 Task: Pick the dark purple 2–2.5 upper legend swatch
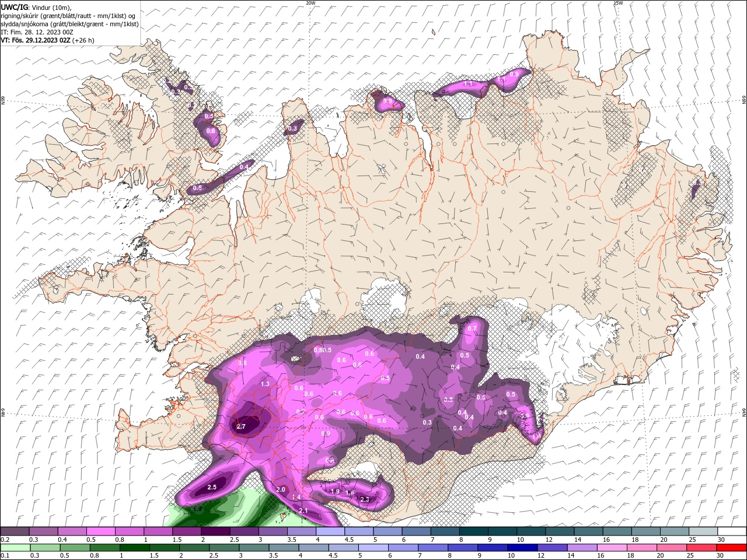(215, 531)
